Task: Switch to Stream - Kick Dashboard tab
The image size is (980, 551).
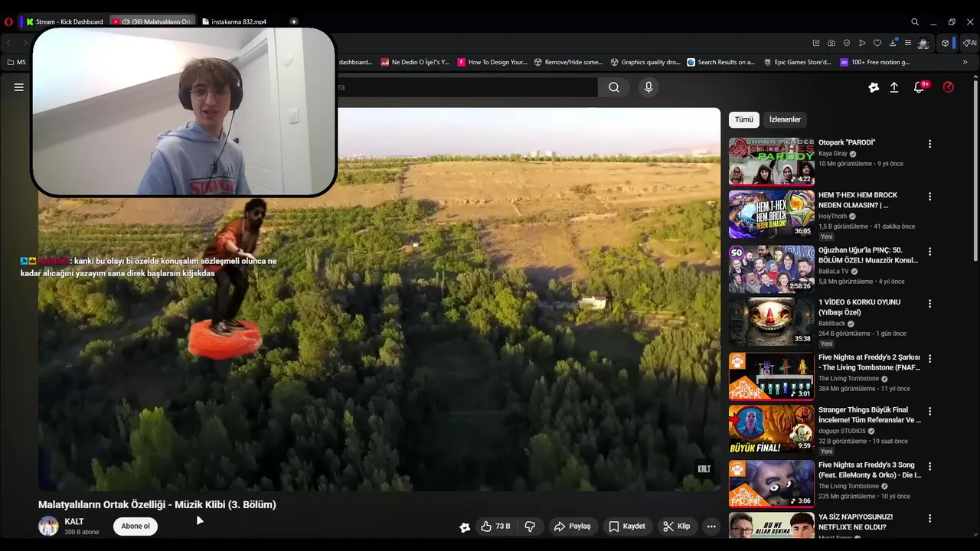Action: 64,21
